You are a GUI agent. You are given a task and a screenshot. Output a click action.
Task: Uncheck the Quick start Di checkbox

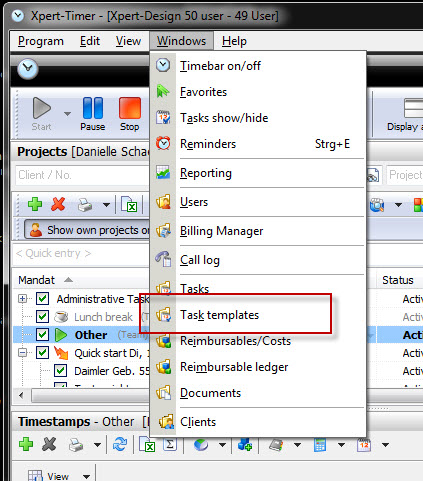tap(42, 353)
